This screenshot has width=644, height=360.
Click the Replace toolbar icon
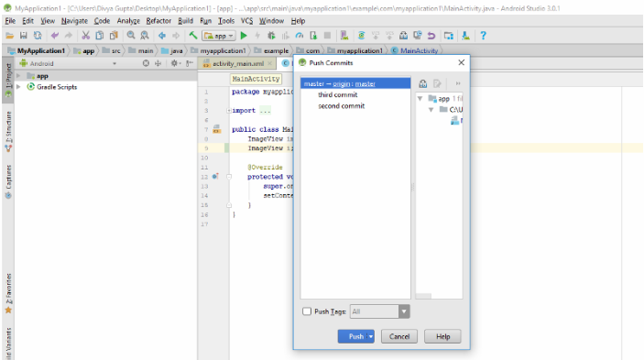click(145, 36)
